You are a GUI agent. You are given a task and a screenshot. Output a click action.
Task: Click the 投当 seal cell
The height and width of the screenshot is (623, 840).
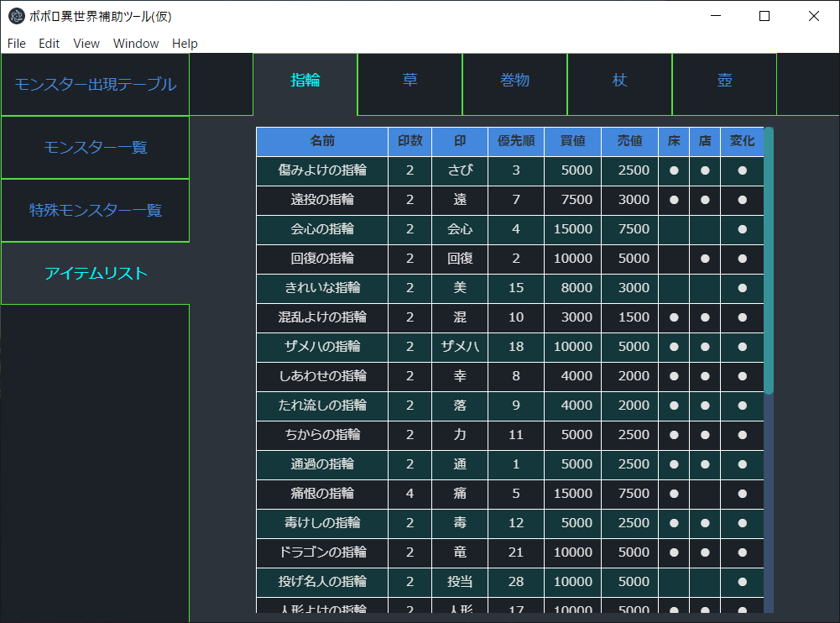click(x=460, y=582)
